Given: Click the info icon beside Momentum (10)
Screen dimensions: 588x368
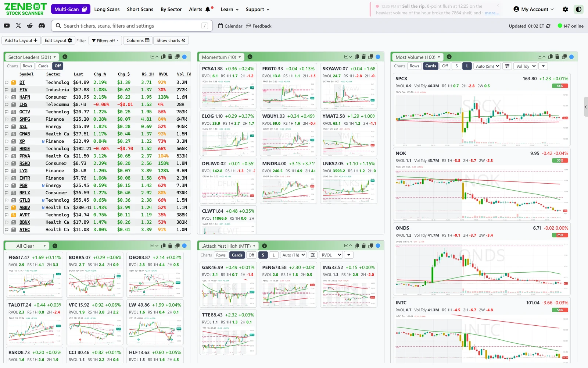Looking at the screenshot, I should [x=250, y=57].
